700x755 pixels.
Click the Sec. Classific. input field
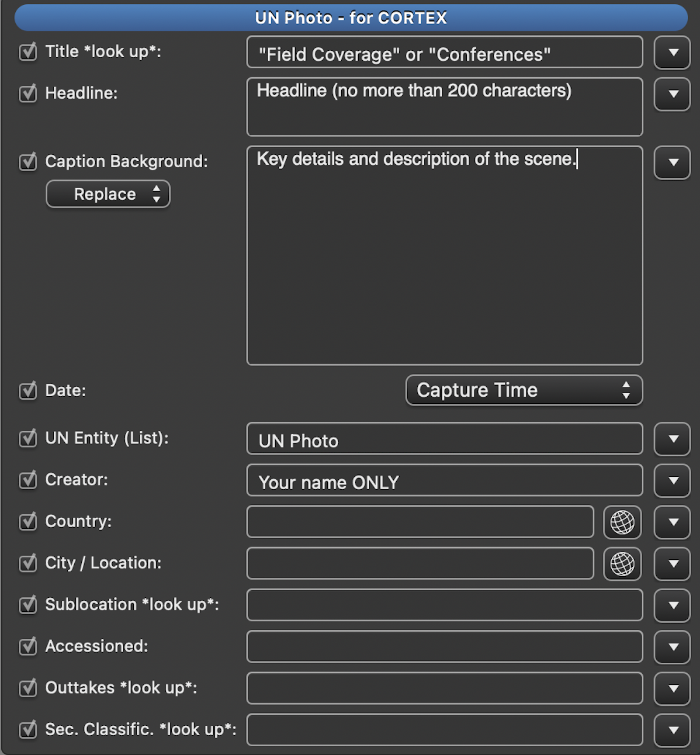[445, 730]
